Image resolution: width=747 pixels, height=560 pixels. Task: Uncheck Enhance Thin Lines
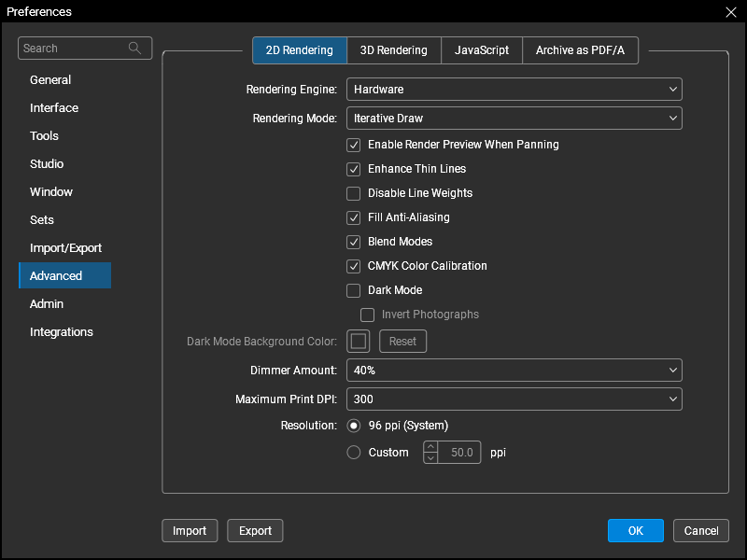[354, 169]
